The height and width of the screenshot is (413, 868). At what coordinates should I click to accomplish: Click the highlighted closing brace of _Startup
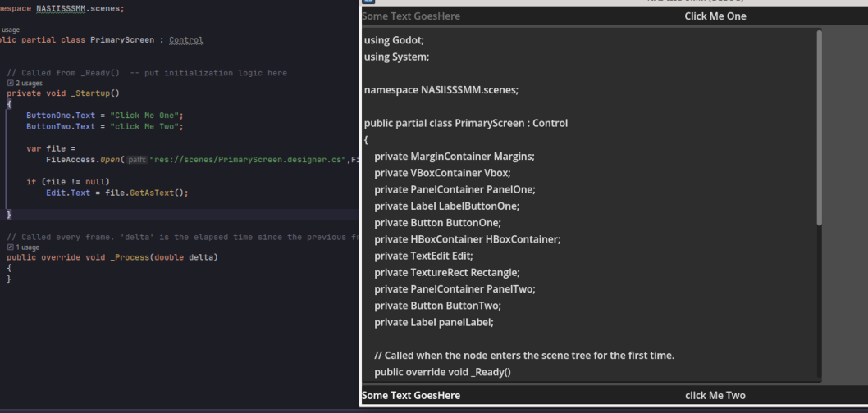9,215
